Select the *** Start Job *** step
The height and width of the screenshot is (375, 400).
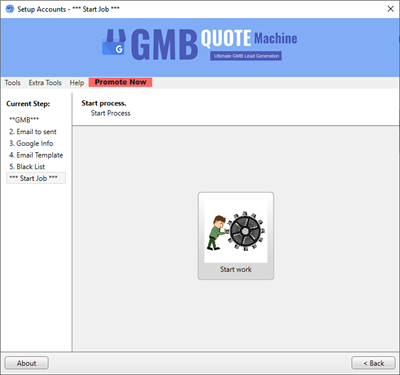(x=36, y=178)
